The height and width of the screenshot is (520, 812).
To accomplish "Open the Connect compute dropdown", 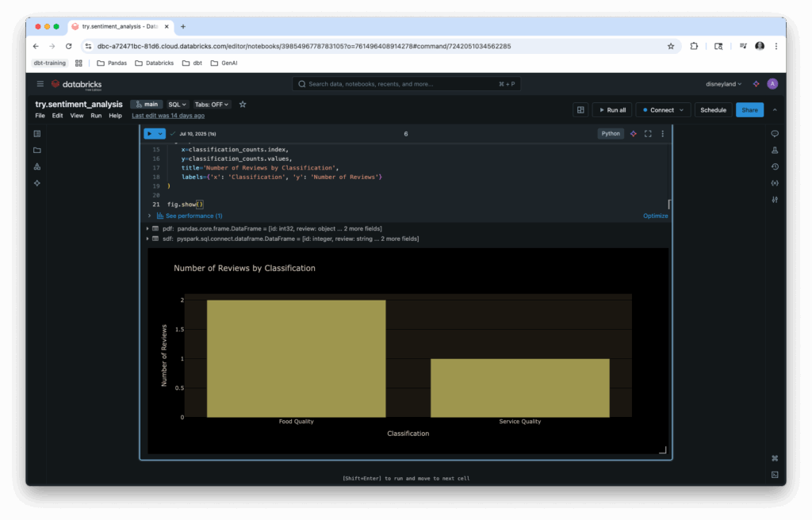I will pos(663,110).
